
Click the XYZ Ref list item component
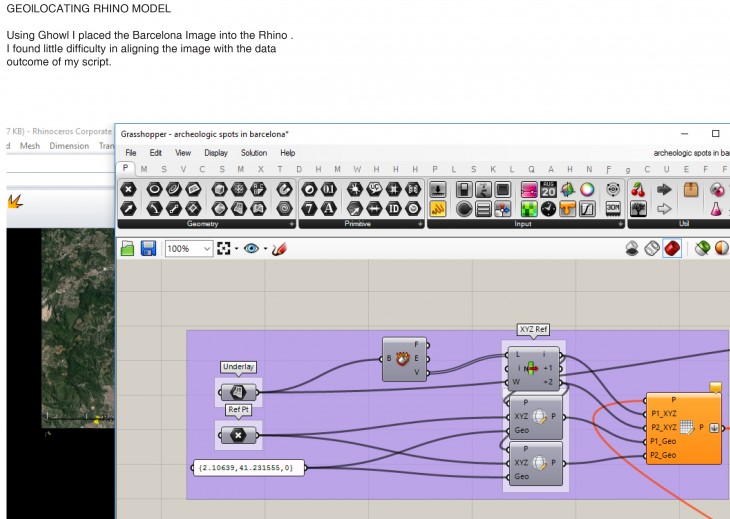(x=533, y=367)
